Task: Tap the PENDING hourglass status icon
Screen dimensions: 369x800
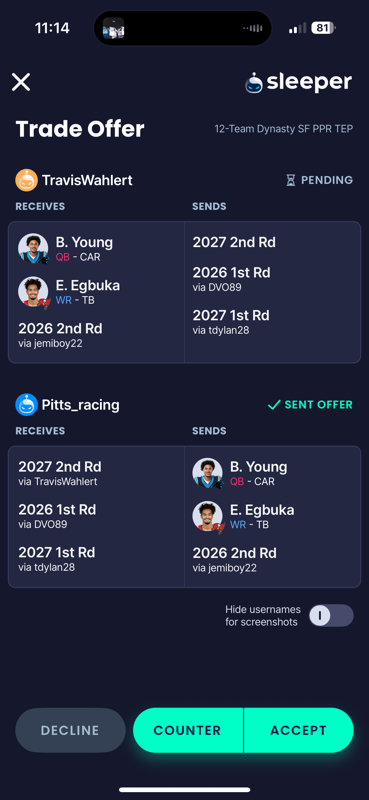Action: pyautogui.click(x=290, y=180)
